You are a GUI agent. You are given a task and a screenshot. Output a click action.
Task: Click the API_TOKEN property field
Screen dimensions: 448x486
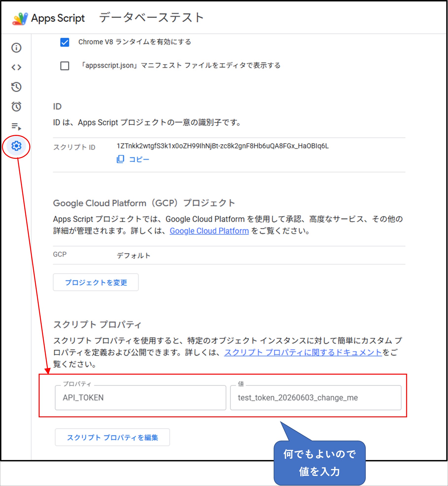(x=140, y=398)
